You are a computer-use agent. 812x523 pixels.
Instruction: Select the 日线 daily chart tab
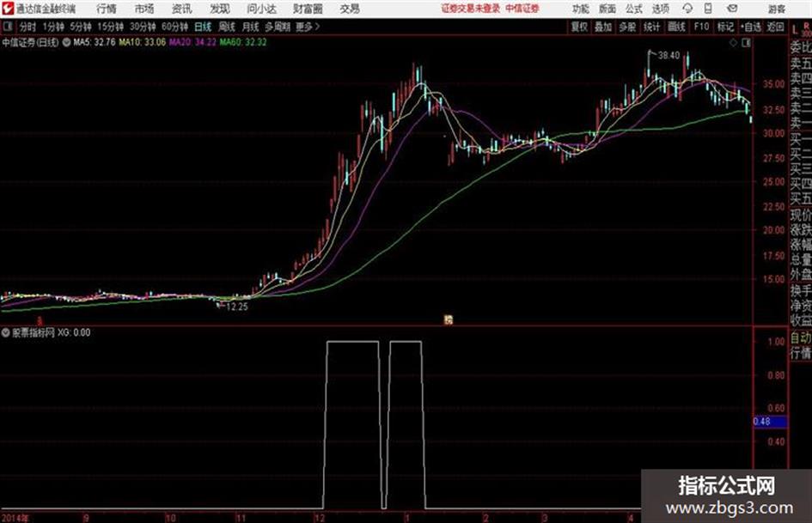click(x=203, y=27)
